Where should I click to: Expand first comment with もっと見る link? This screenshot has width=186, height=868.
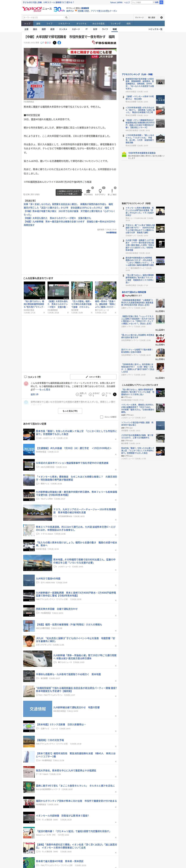pos(45,390)
